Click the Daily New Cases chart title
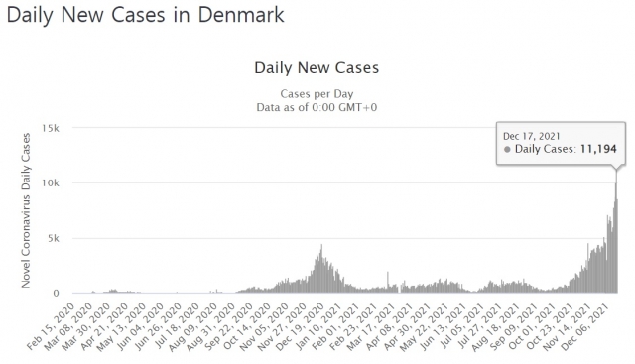The height and width of the screenshot is (364, 635). click(317, 68)
